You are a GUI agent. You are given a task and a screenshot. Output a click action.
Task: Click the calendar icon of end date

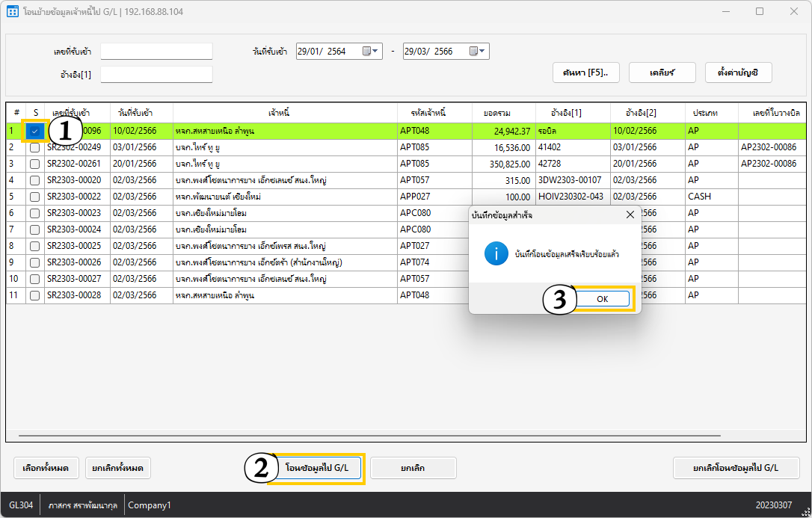[473, 52]
